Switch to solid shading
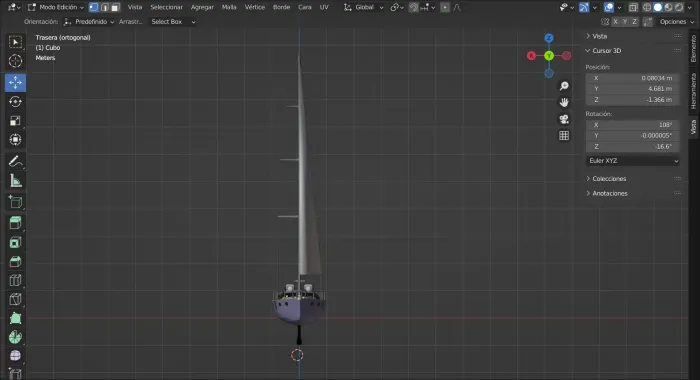Image resolution: width=700 pixels, height=380 pixels. click(658, 7)
